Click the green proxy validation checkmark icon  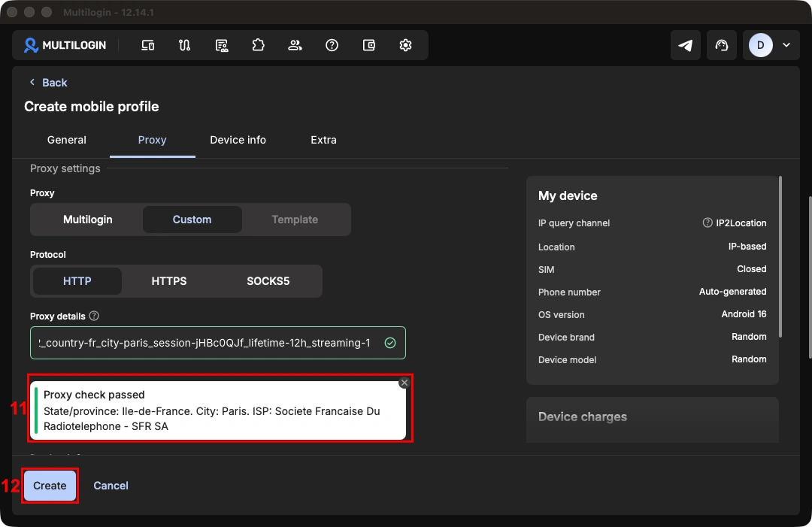pos(390,343)
